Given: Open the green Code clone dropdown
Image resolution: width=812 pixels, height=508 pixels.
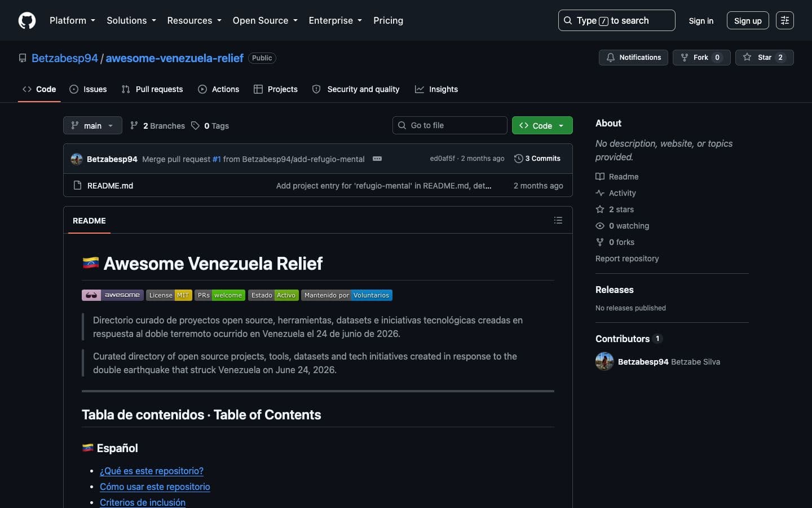Looking at the screenshot, I should point(542,125).
